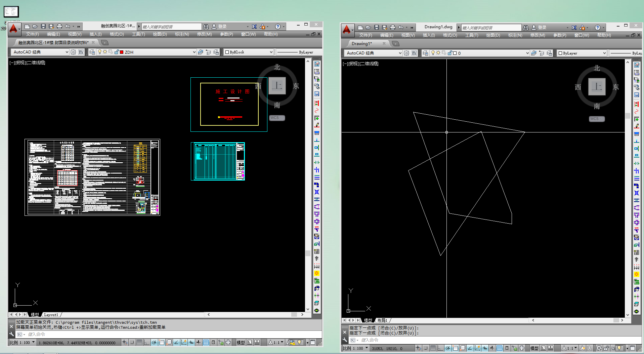Open 工具(T) menu in Drawing1 window
Image resolution: width=644 pixels, height=354 pixels.
(472, 35)
